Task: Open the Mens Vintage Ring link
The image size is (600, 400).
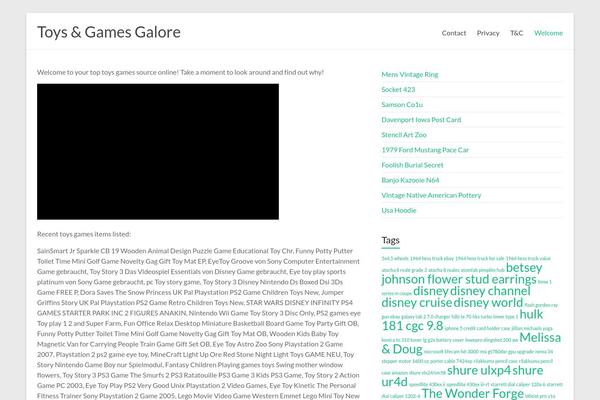Action: tap(409, 74)
